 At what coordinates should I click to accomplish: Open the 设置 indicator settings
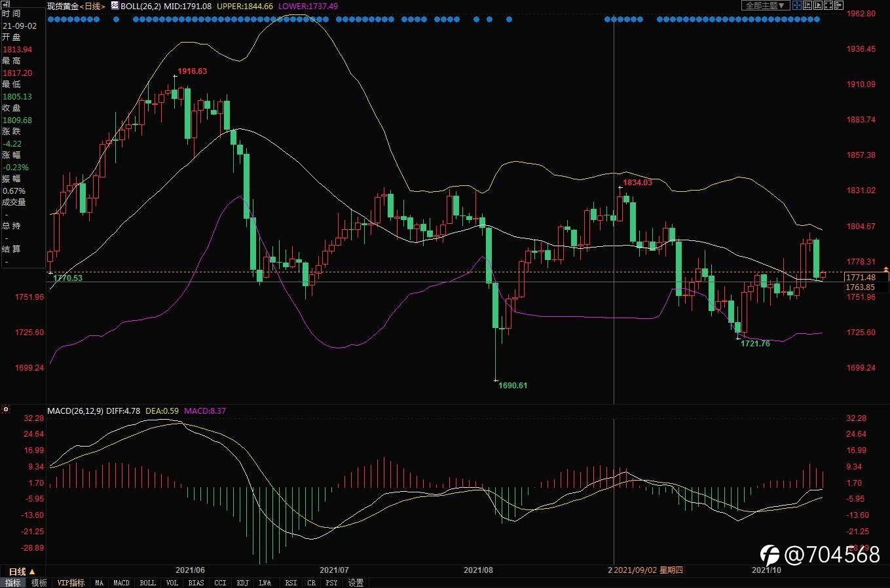coord(356,583)
